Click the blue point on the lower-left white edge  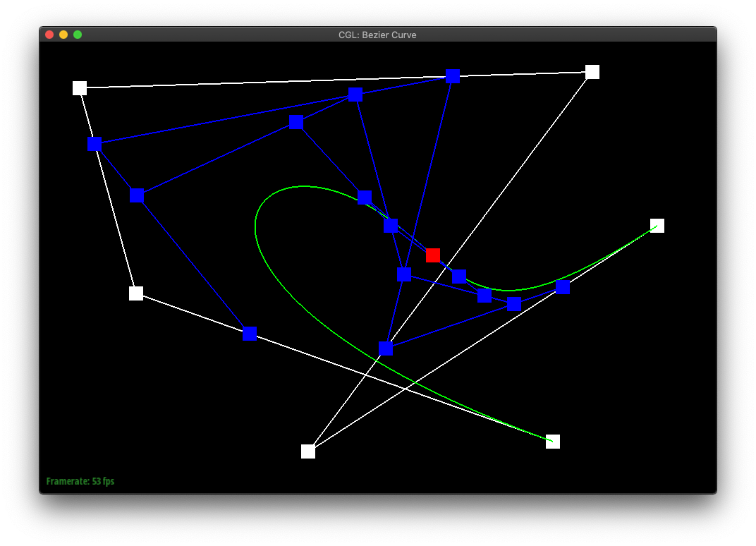(x=250, y=333)
